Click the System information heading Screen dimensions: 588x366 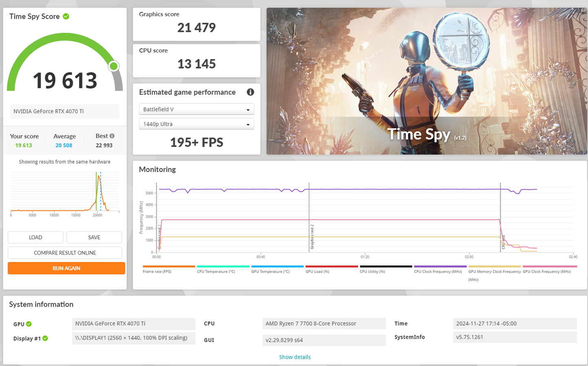tap(41, 305)
